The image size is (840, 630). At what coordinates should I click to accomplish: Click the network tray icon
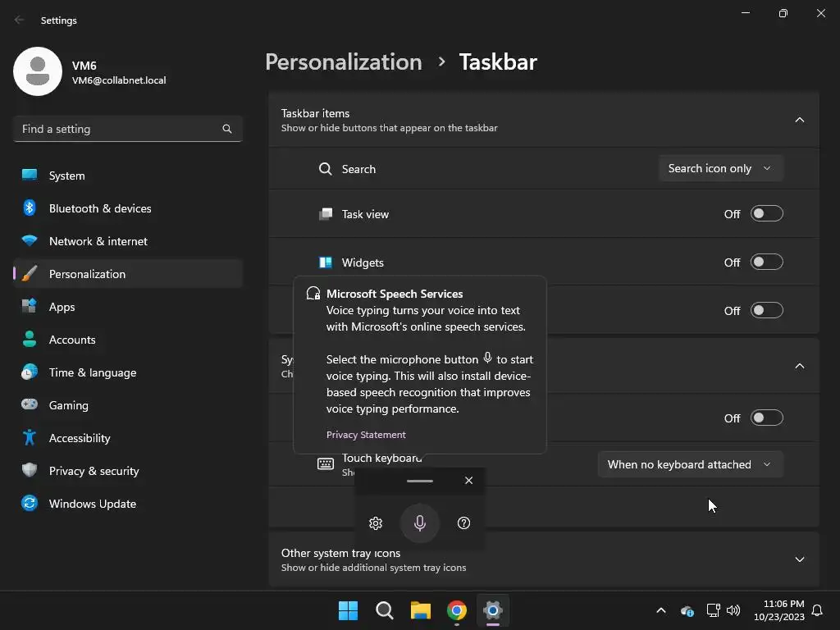[713, 610]
